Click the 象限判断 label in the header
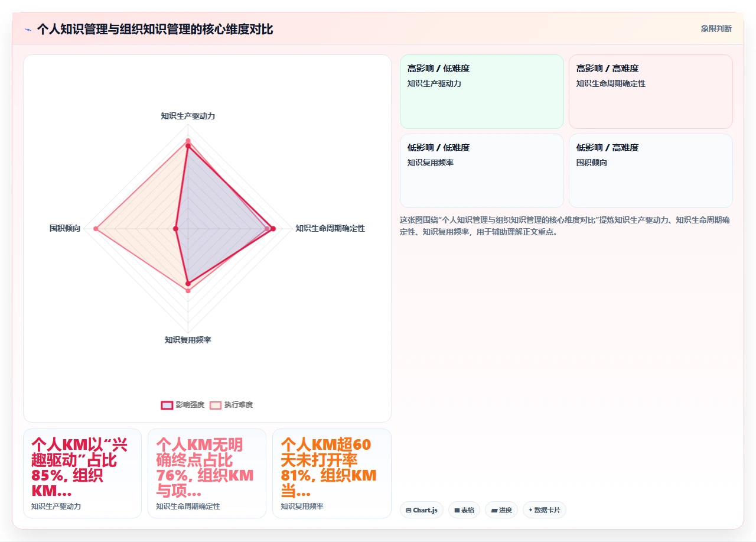756x542 pixels. [x=716, y=28]
